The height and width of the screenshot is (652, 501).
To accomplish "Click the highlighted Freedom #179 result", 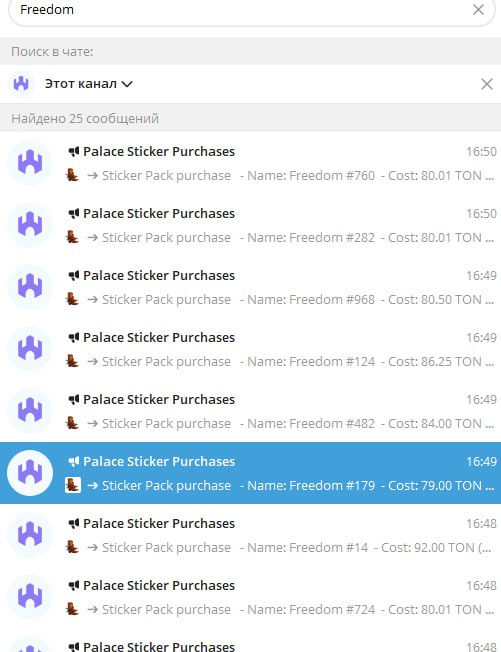I will pos(250,473).
